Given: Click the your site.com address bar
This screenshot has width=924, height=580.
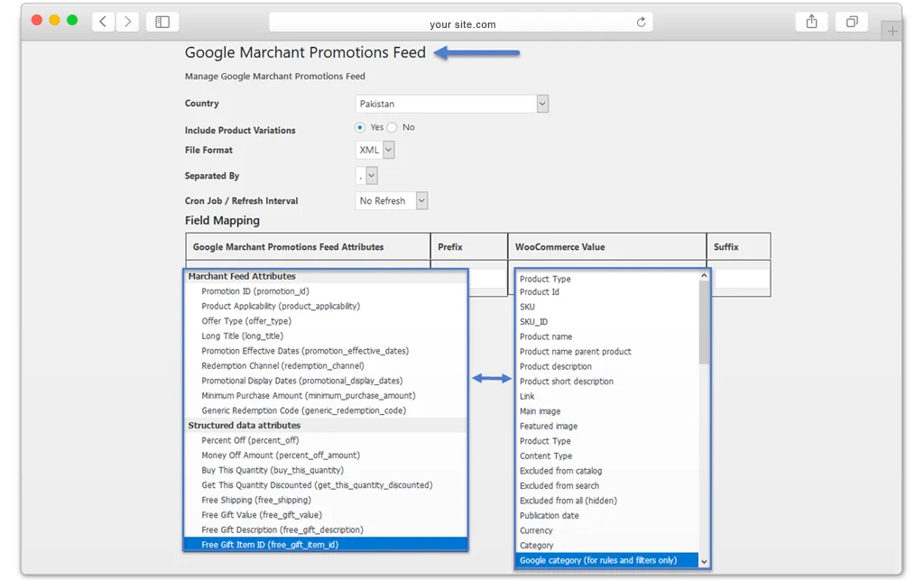Looking at the screenshot, I should (x=461, y=23).
